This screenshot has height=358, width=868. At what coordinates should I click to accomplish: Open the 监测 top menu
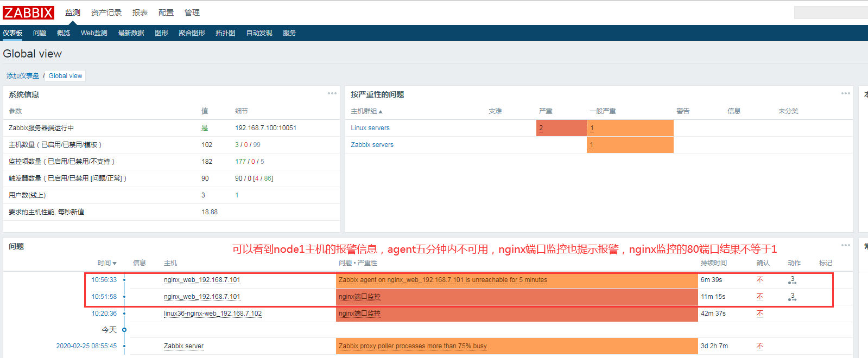(73, 12)
